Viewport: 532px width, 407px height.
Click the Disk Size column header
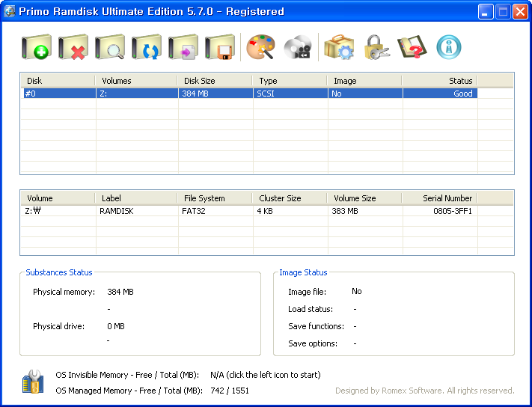tap(215, 81)
